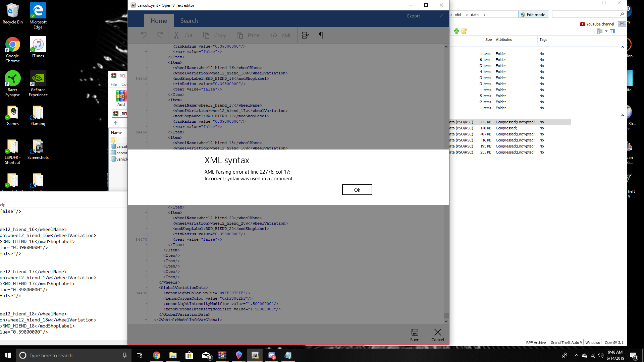644x362 pixels.
Task: Click the Export link
Action: click(x=413, y=16)
